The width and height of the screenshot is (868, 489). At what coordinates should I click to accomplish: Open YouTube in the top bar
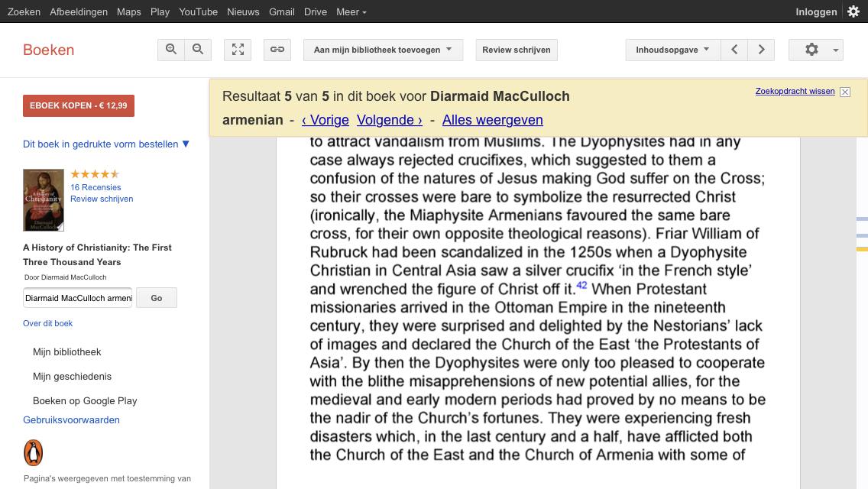tap(198, 11)
